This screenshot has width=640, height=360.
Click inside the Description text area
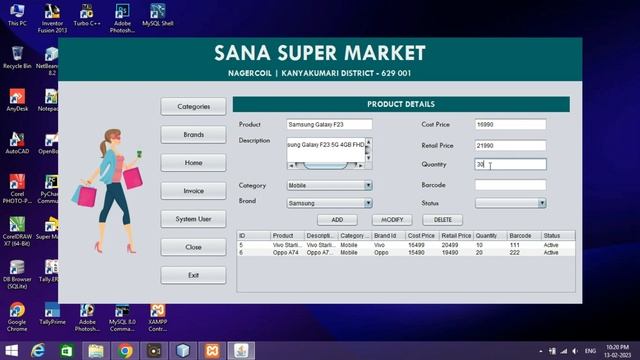tap(326, 150)
